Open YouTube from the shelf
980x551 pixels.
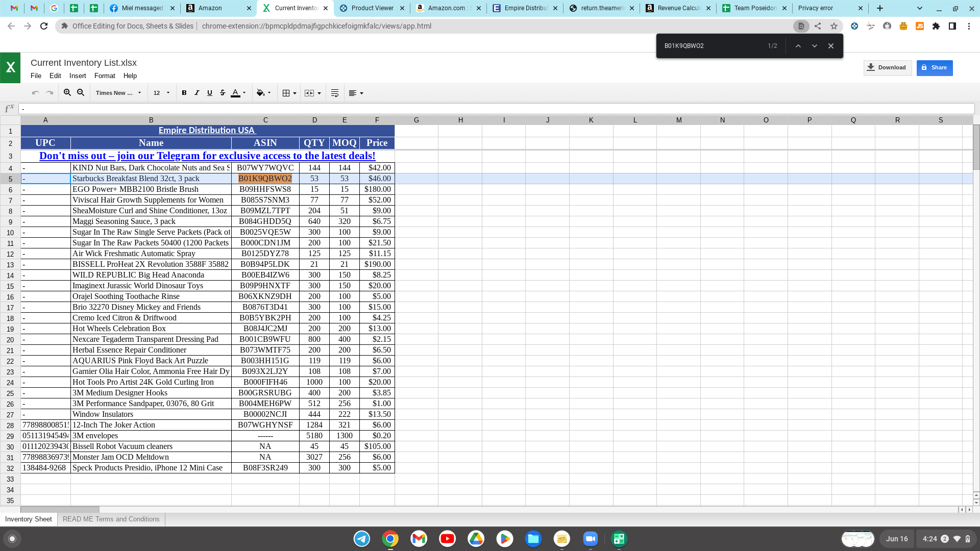[x=448, y=539]
